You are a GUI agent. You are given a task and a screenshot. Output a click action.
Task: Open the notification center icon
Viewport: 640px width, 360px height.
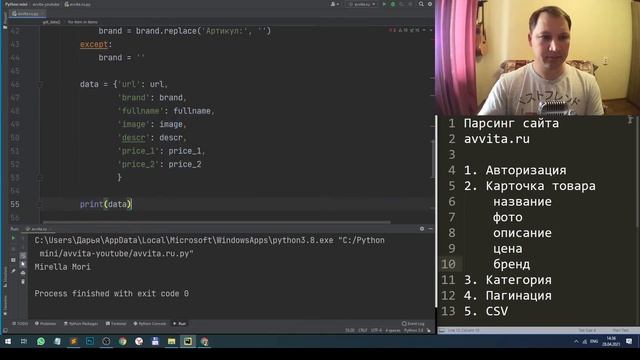click(x=629, y=341)
